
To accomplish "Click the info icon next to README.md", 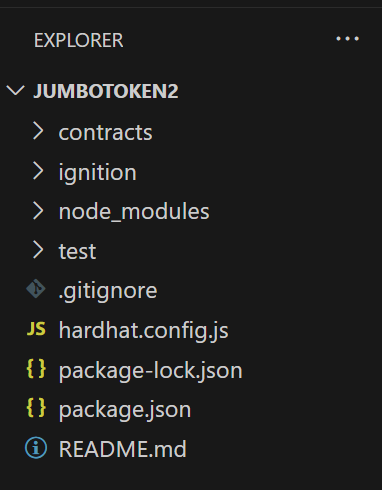I will pyautogui.click(x=36, y=448).
